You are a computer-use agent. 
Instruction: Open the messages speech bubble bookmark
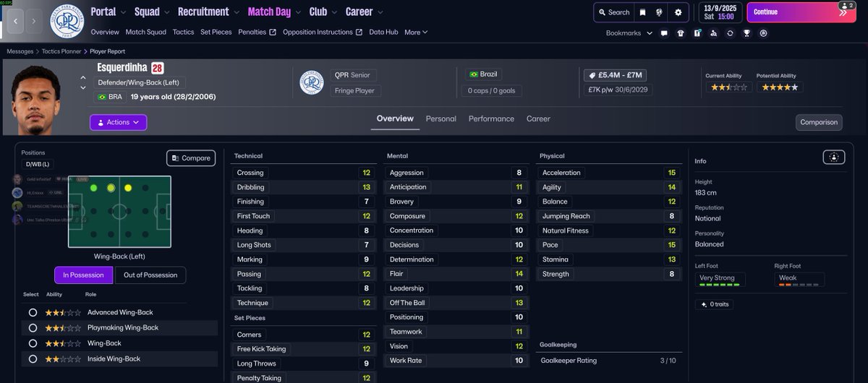point(664,33)
